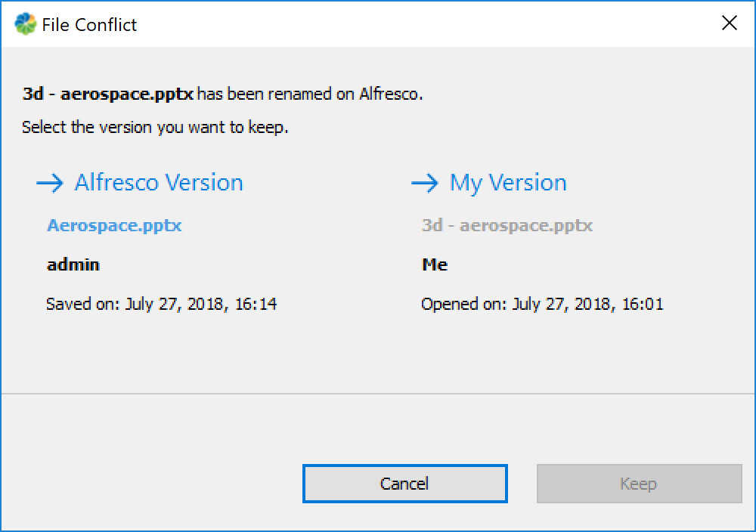Click empty title bar area left of close
Viewport: 756px width, 532px height.
pyautogui.click(x=454, y=24)
